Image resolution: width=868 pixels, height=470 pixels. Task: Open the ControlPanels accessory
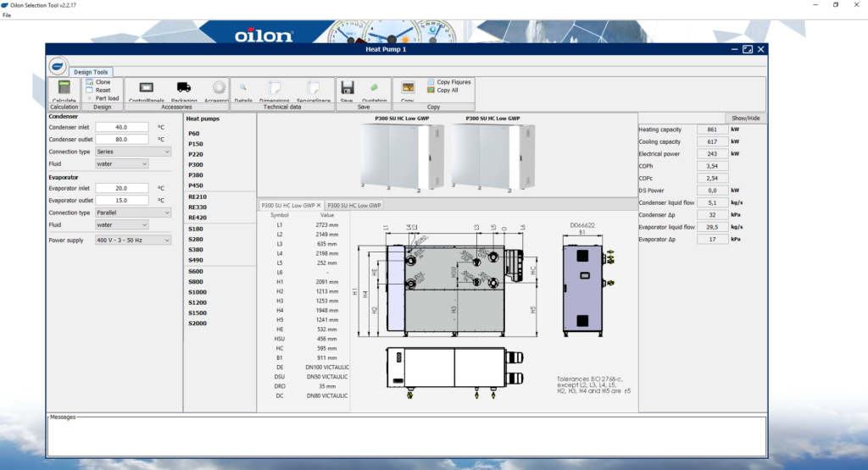[146, 88]
